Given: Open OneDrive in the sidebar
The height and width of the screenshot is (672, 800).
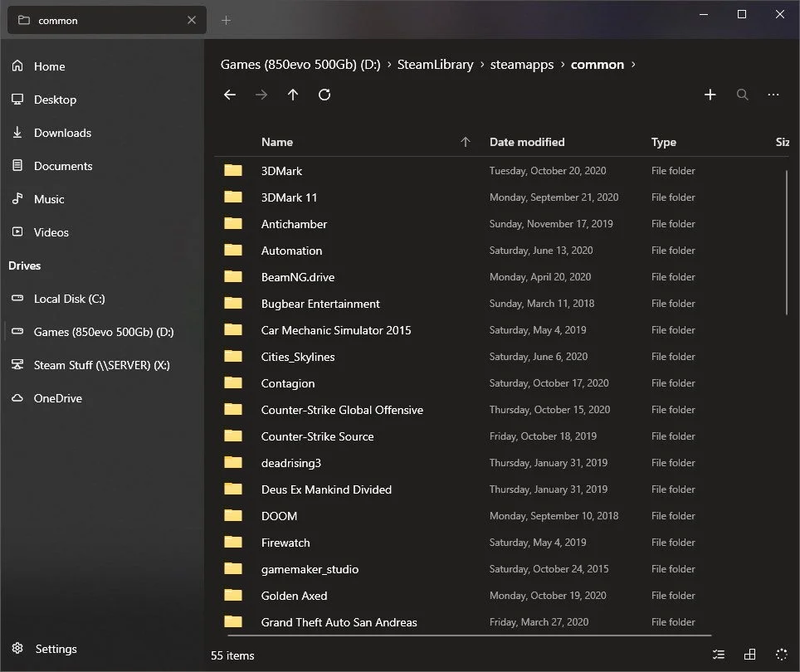Looking at the screenshot, I should (x=102, y=398).
